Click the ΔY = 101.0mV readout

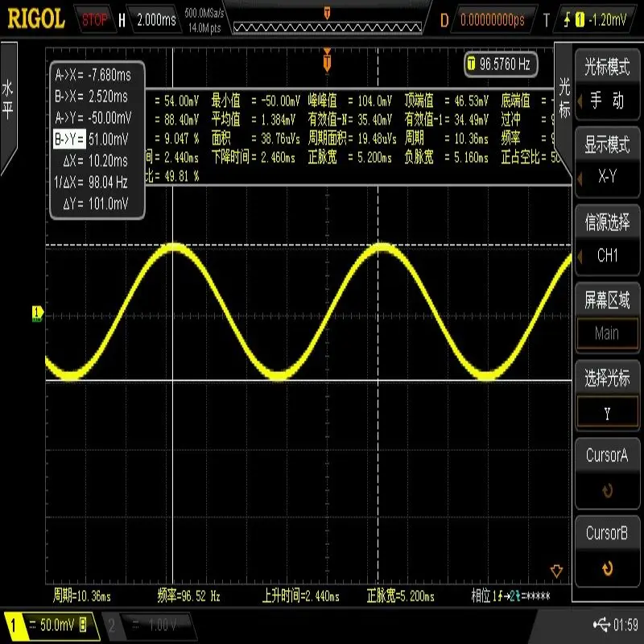coord(95,204)
